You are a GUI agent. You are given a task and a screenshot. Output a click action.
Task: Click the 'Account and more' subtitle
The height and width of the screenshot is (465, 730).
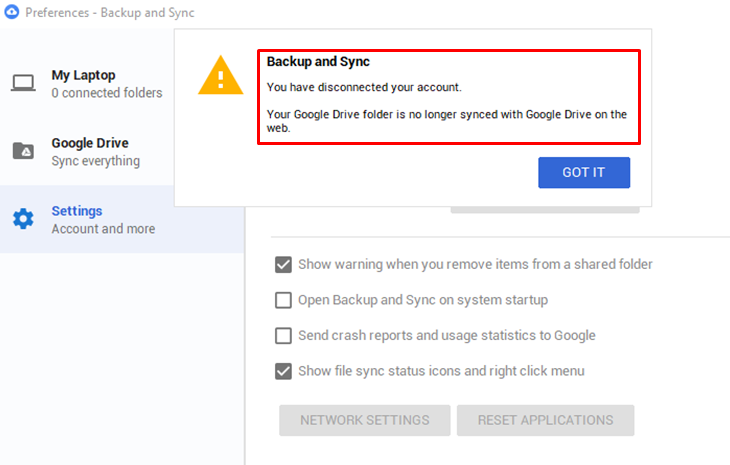pyautogui.click(x=103, y=229)
